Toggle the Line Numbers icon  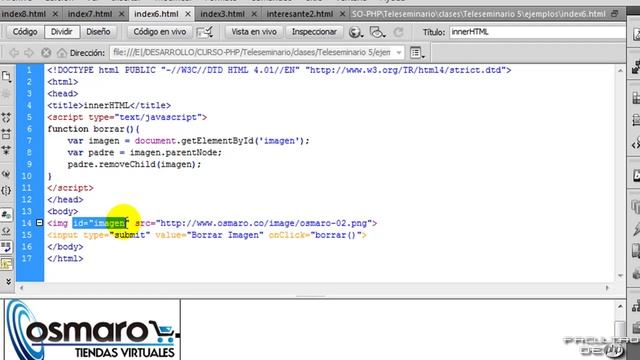(x=6, y=214)
